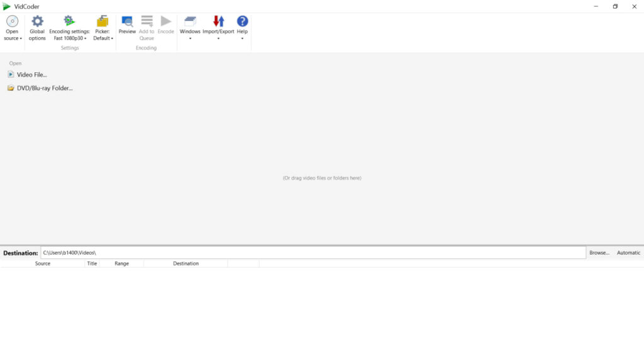Image resolution: width=644 pixels, height=342 pixels.
Task: Click the 'Encoding' group label
Action: pos(146,48)
